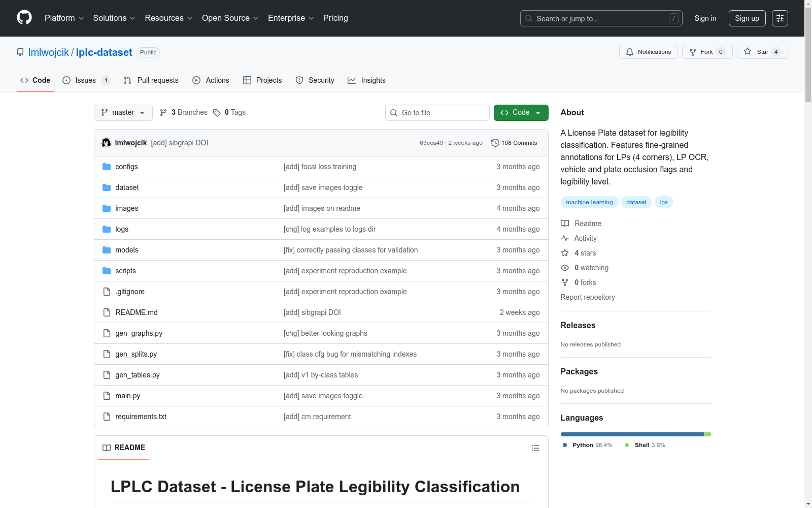
Task: Open the master branch selector
Action: (x=123, y=113)
